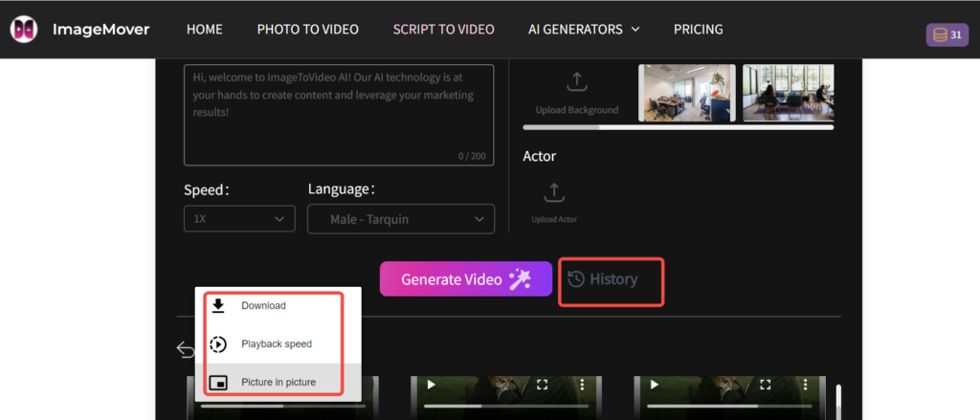Choose Playback speed from the video menu
Screen dimensions: 980x420
pyautogui.click(x=278, y=343)
